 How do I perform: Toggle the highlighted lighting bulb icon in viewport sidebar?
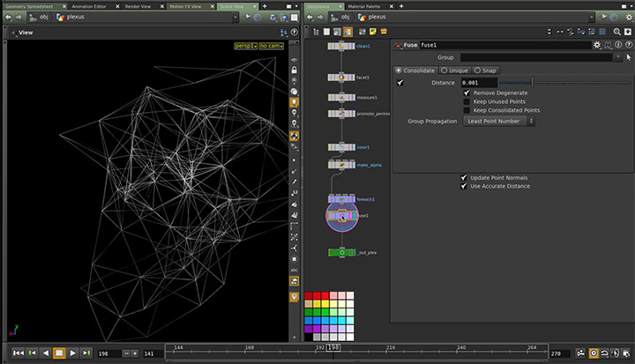(x=294, y=102)
